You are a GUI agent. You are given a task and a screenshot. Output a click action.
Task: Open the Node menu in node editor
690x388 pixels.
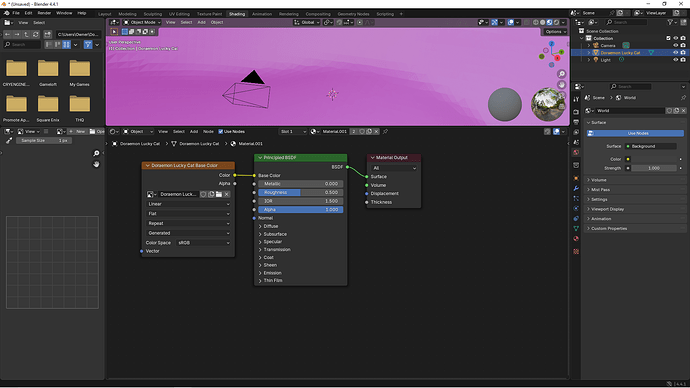point(208,132)
